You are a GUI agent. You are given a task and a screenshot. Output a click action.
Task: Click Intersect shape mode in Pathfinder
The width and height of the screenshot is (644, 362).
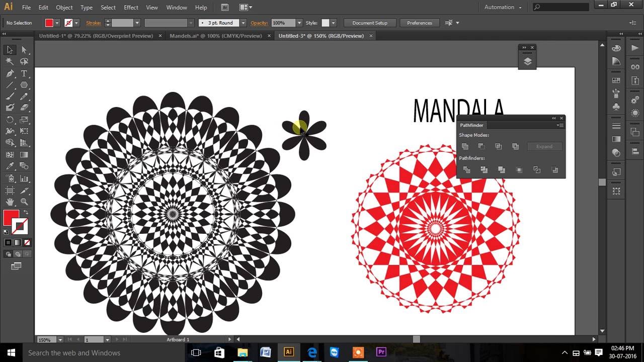(498, 146)
